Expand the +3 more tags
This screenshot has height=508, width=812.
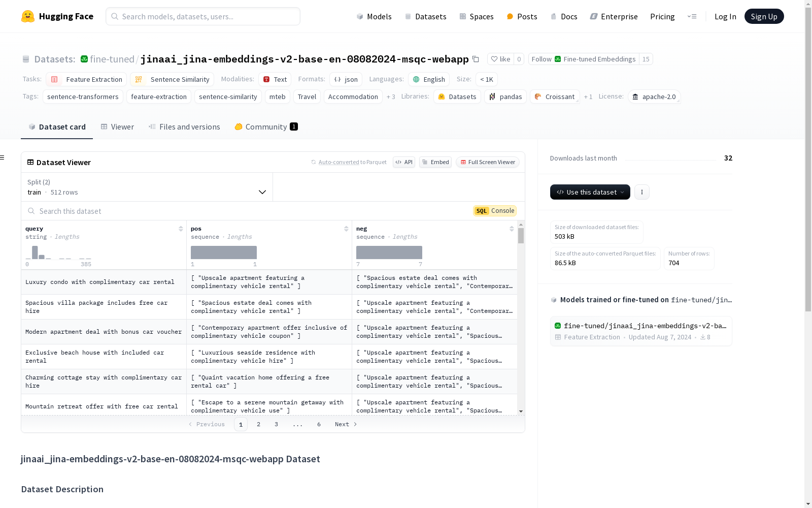[391, 97]
